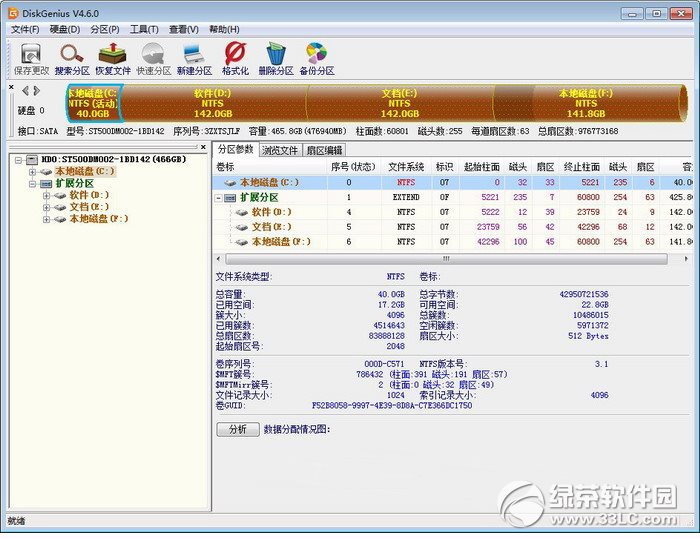Select 本地磁盘(F:) segment in disk bar
Screen dimensions: 700x539
tap(589, 103)
